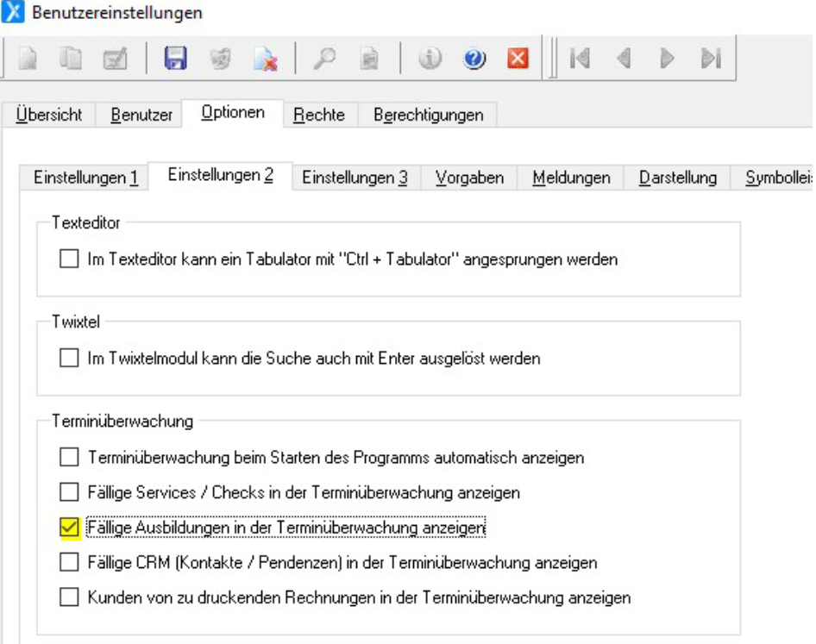Click the new document toolbar icon
This screenshot has width=816, height=644.
tap(28, 59)
